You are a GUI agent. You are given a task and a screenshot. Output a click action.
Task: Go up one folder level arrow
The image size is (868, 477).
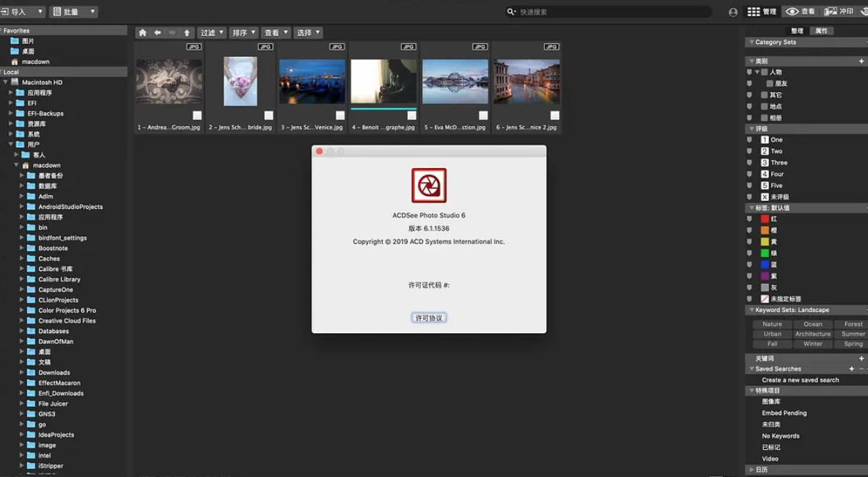[186, 33]
